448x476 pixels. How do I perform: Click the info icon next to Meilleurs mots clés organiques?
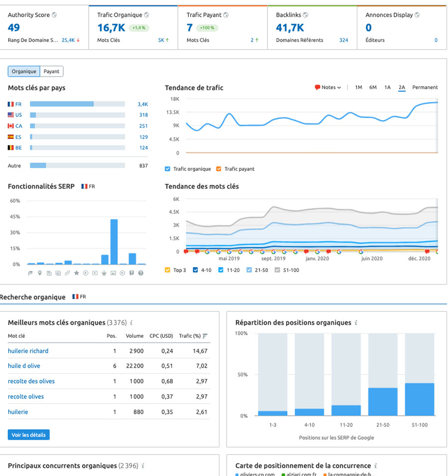click(130, 322)
